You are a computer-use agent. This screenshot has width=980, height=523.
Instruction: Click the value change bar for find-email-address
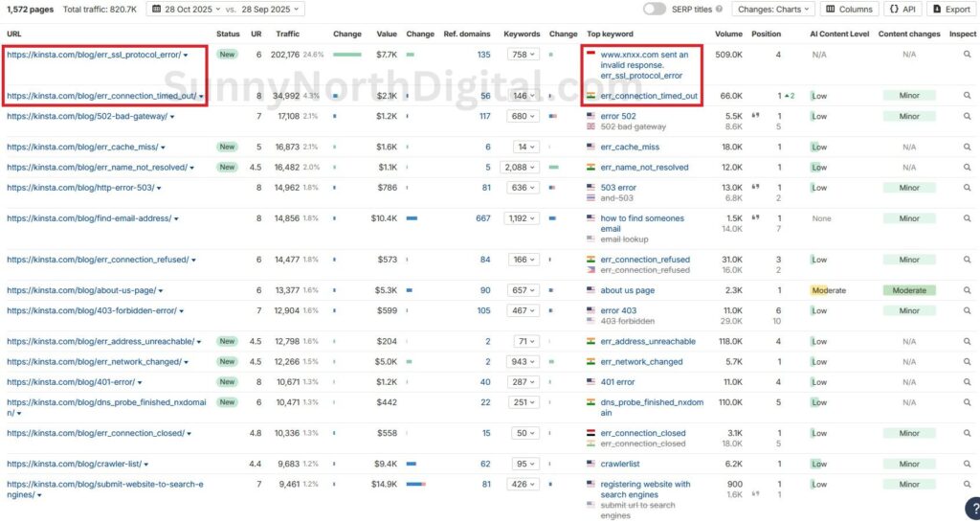coord(412,218)
